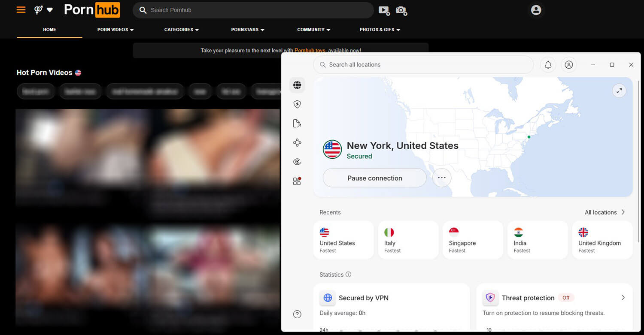Expand the PHOTOS & GIFS navigation dropdown
The height and width of the screenshot is (335, 644).
click(380, 30)
